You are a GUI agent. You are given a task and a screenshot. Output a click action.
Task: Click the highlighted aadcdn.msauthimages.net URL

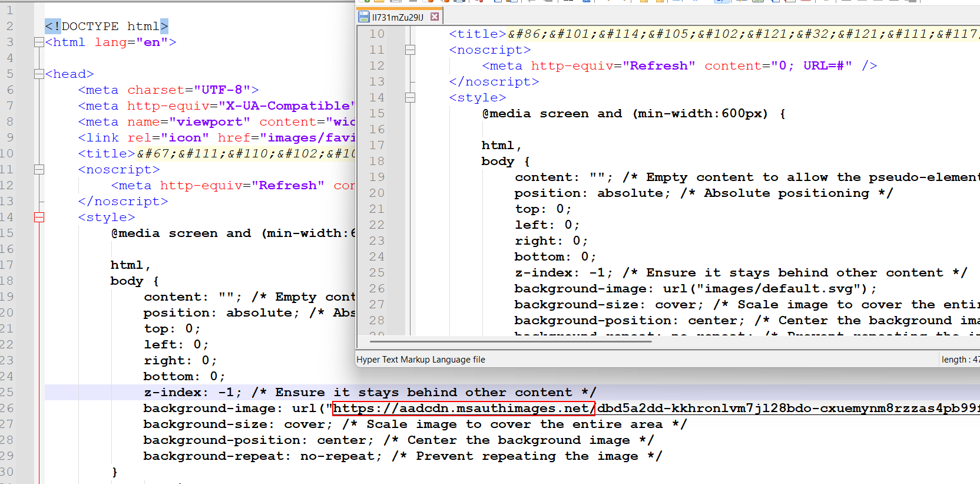[x=464, y=409]
